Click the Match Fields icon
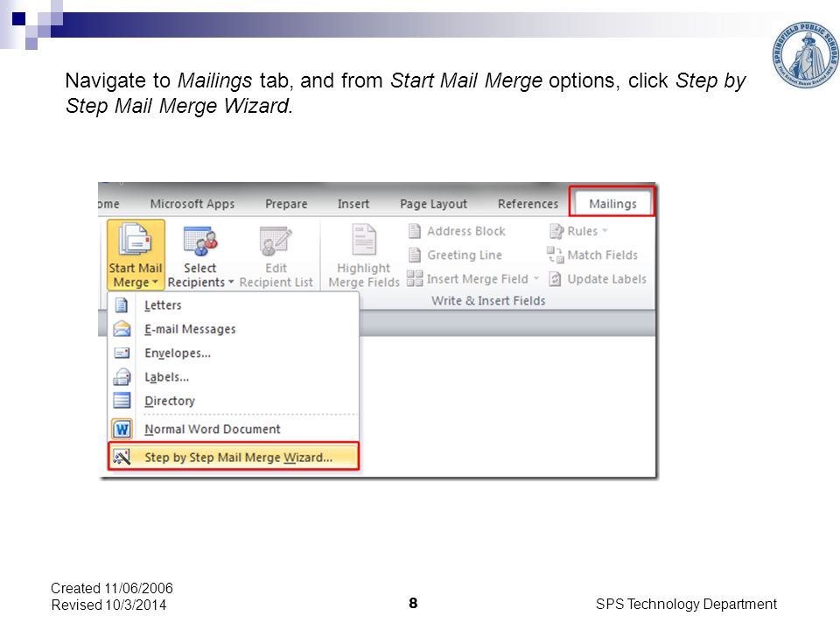Viewport: 840px width, 630px height. pyautogui.click(x=555, y=255)
